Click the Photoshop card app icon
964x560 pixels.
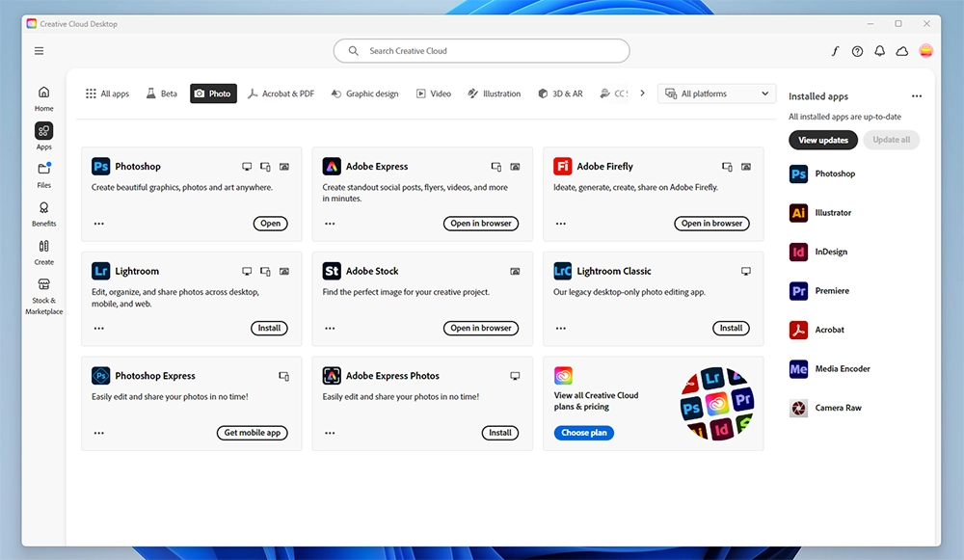click(101, 166)
